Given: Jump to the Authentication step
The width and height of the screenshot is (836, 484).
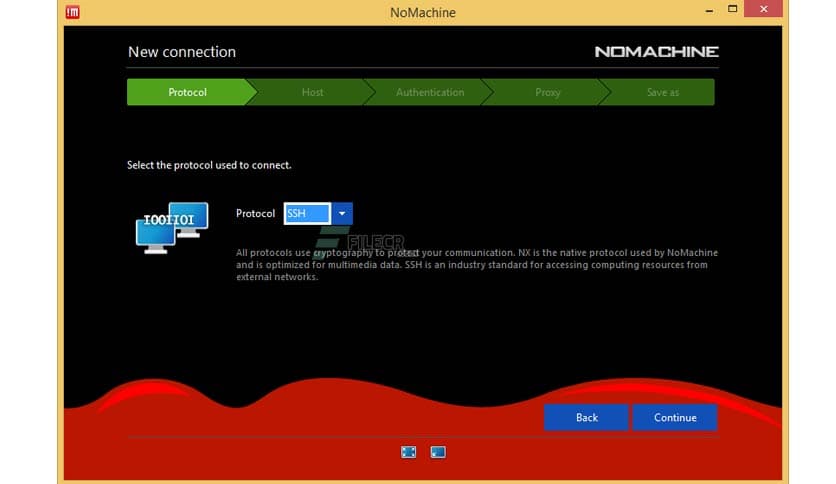Looking at the screenshot, I should [430, 92].
